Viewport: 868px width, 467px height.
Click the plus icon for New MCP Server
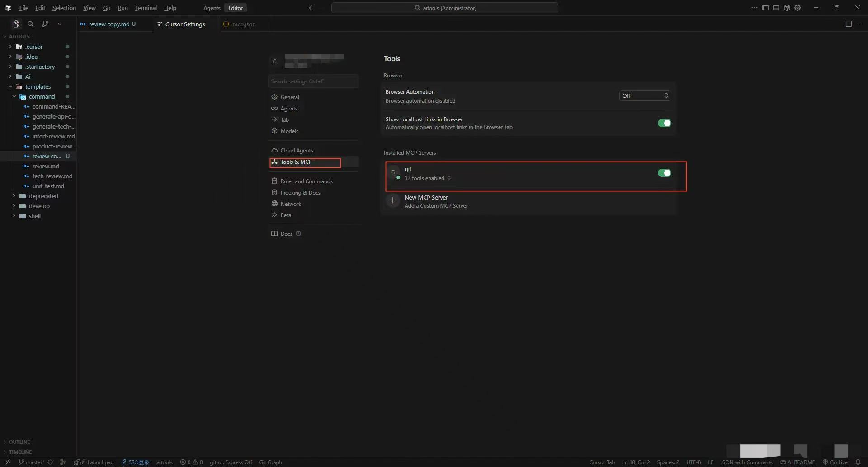393,200
